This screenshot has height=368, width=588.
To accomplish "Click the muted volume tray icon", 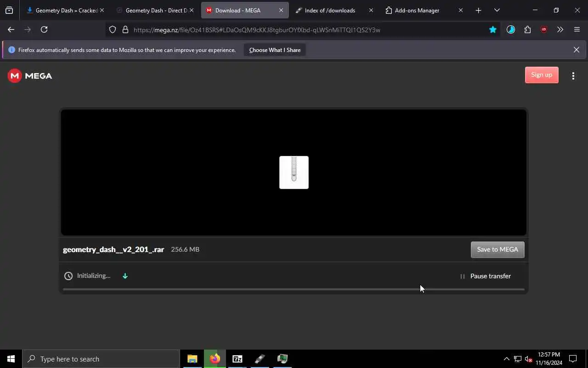I will coord(529,359).
